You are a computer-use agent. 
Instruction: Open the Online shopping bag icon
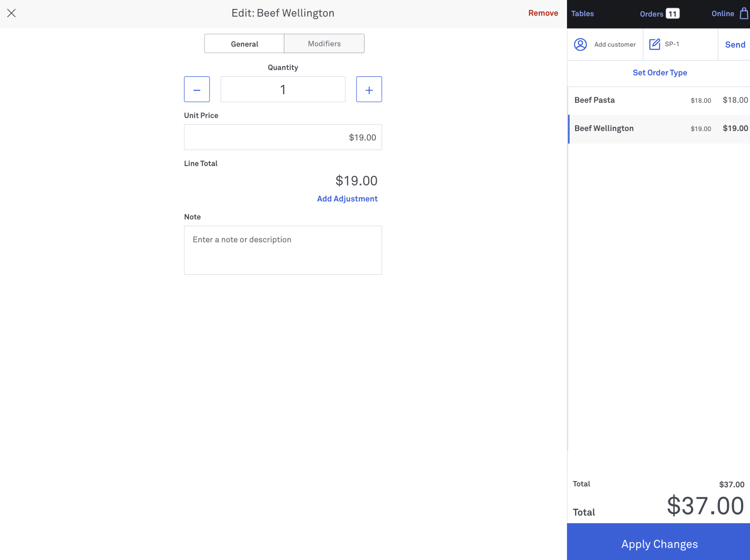pyautogui.click(x=744, y=13)
